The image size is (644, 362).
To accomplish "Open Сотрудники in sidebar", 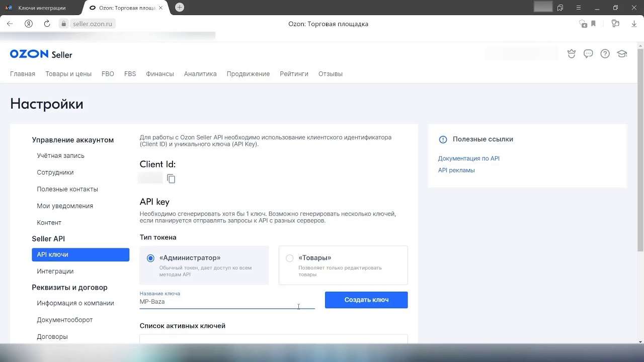I will [55, 172].
